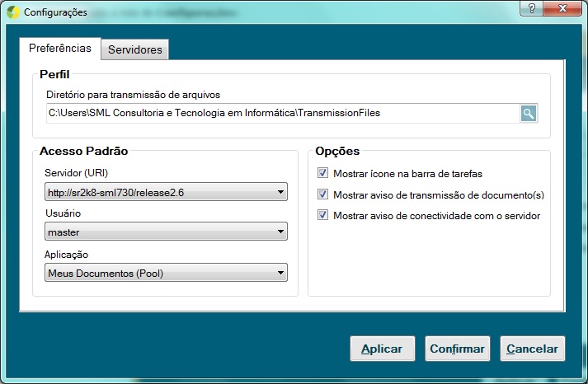Click the Acesso Padrão group heading
This screenshot has width=588, height=384.
pos(83,151)
